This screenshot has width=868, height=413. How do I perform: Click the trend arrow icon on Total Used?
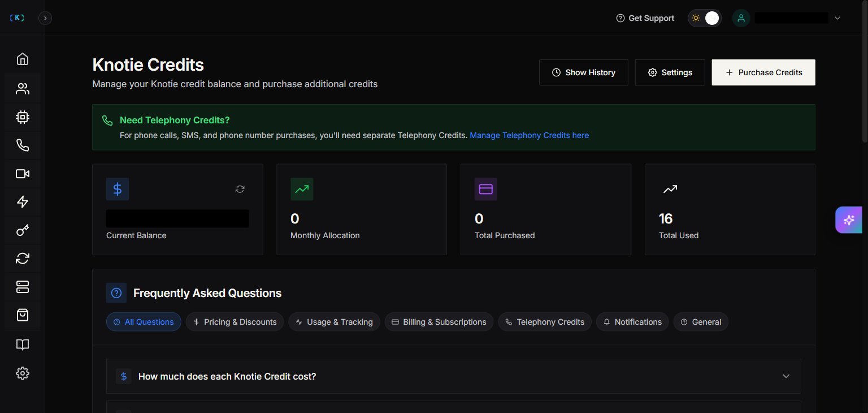pos(670,189)
